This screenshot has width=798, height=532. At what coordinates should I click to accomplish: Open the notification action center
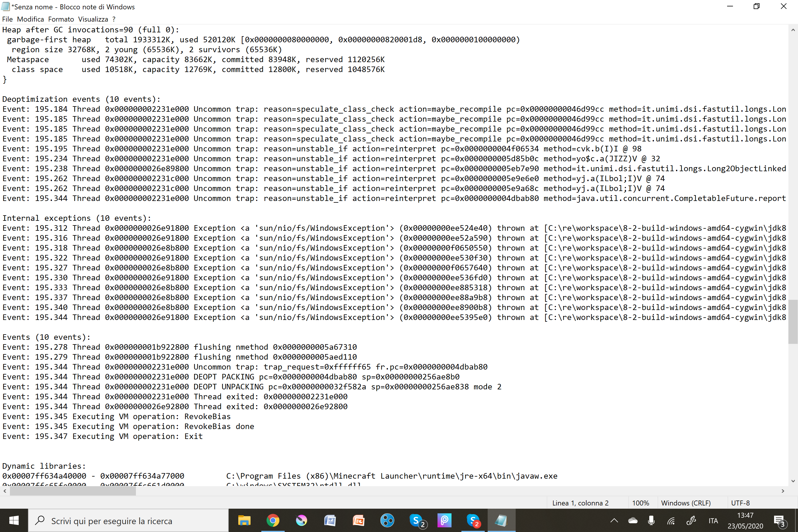click(779, 520)
